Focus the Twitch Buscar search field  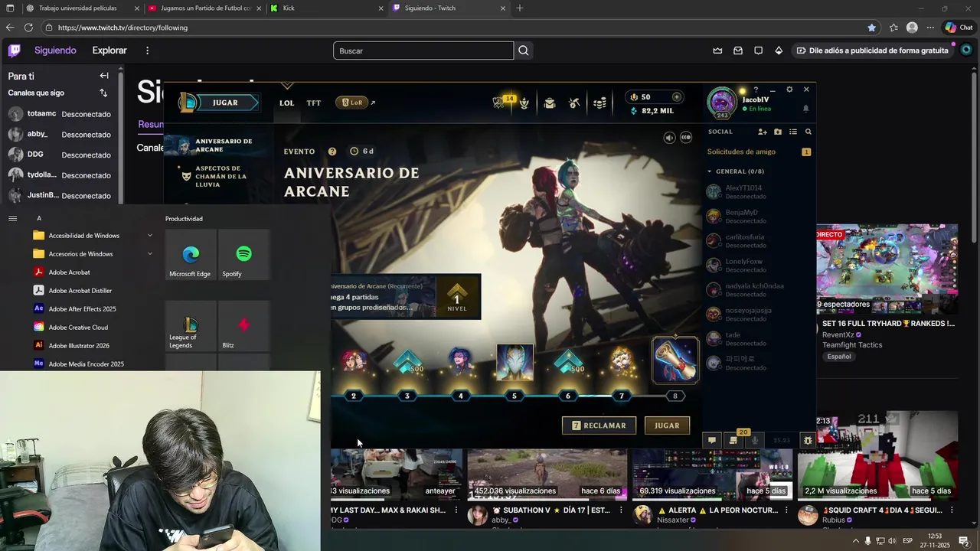[423, 51]
